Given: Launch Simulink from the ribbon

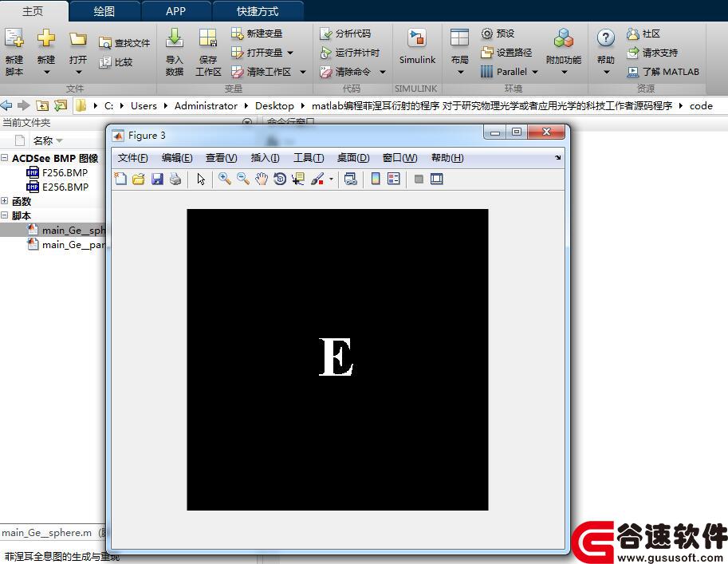Looking at the screenshot, I should point(417,46).
